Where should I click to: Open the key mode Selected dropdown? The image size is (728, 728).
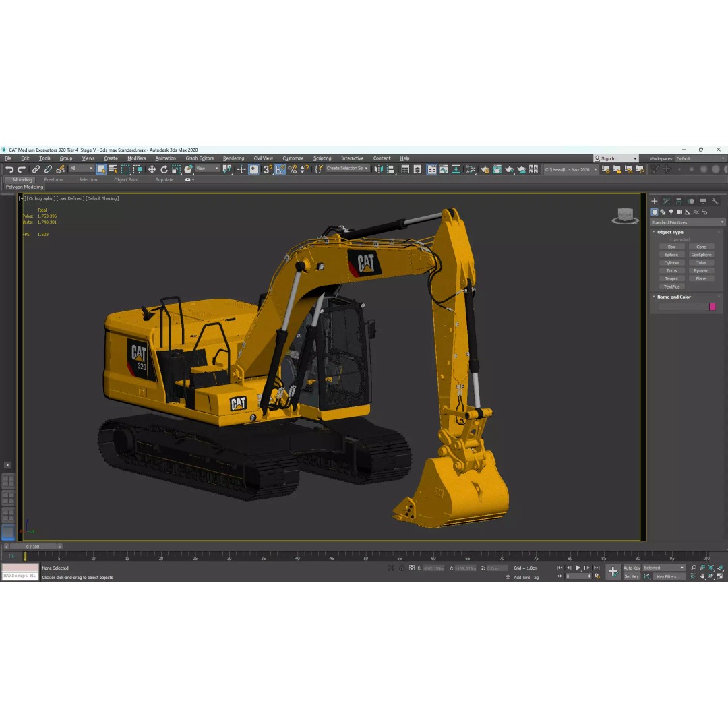click(x=663, y=568)
